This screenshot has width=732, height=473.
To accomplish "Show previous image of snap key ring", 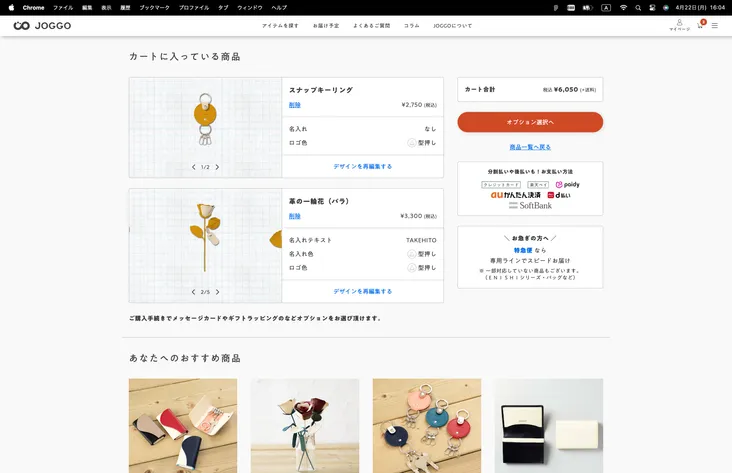I will pyautogui.click(x=193, y=167).
